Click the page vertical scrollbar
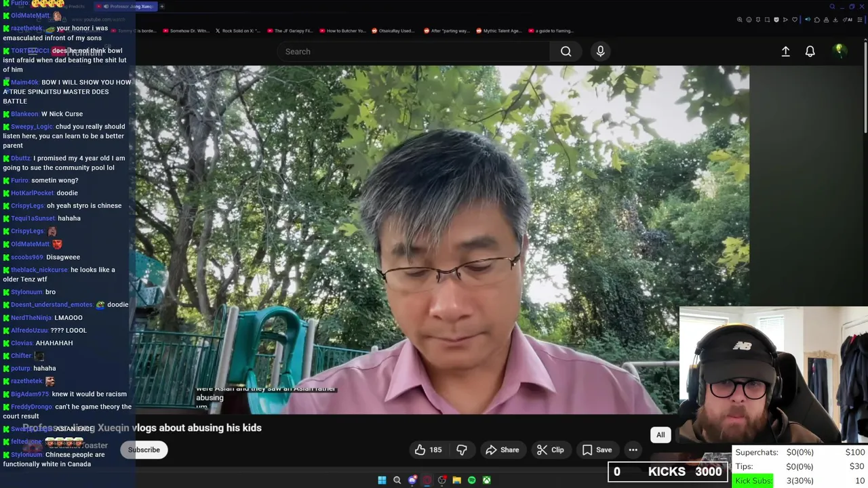The width and height of the screenshot is (868, 488). 865,88
